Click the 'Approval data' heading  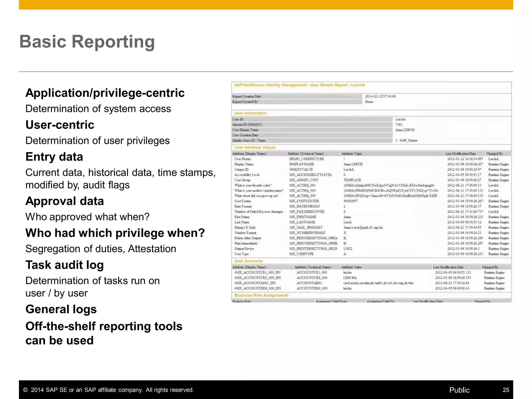(x=64, y=201)
